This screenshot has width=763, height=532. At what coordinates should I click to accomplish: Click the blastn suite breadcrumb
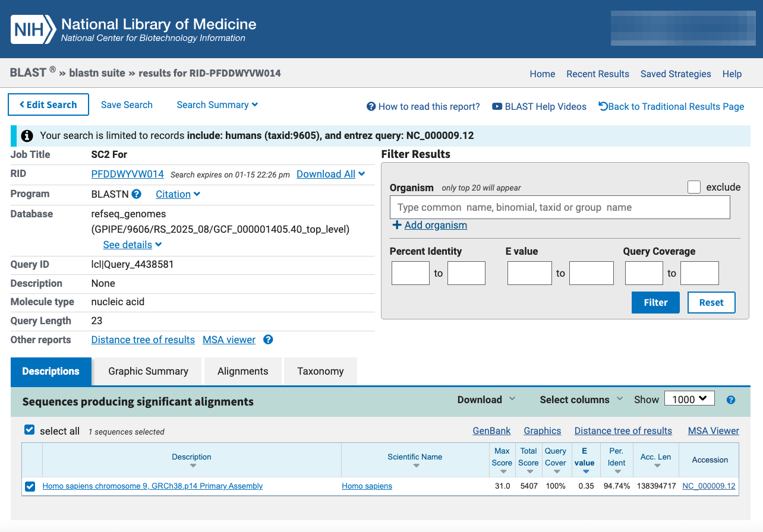[97, 73]
